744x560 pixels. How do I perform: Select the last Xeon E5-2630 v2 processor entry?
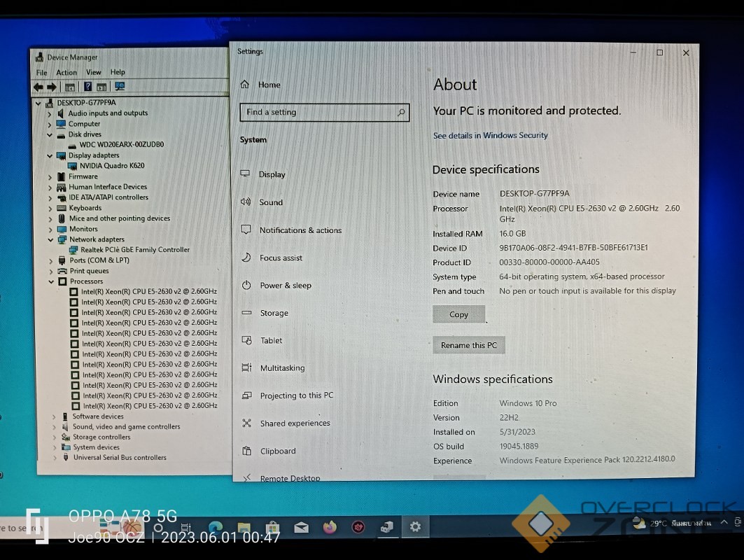tap(150, 406)
